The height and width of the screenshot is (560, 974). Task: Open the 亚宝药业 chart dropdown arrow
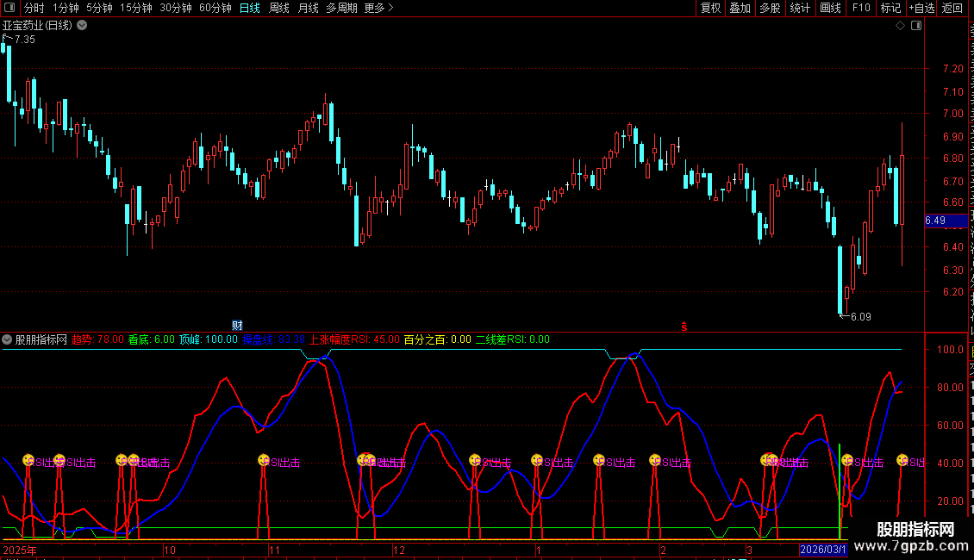coord(82,25)
